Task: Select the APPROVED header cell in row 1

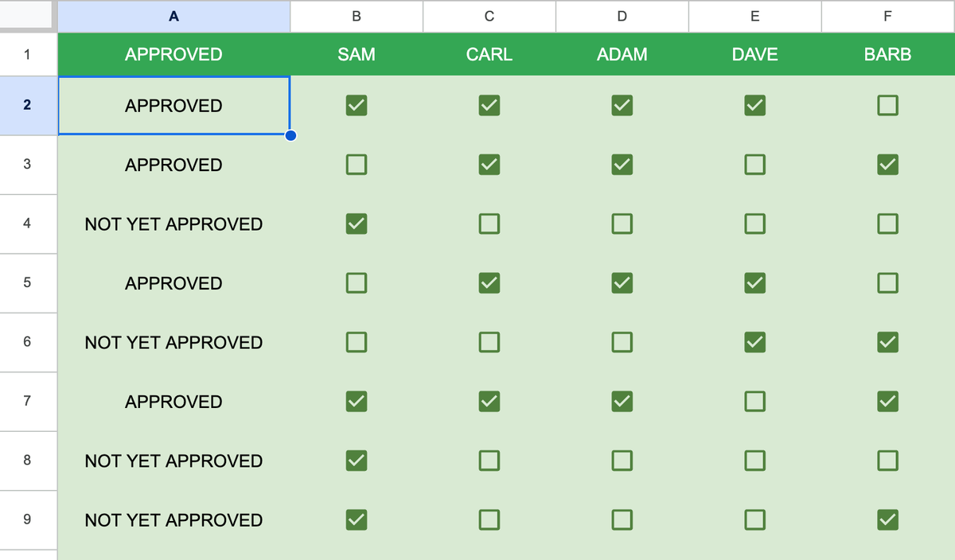Action: tap(173, 54)
